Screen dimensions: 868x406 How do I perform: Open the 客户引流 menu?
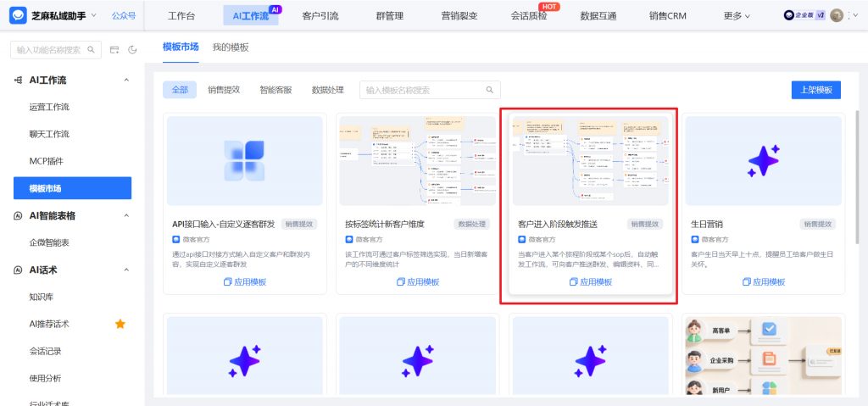[x=320, y=16]
